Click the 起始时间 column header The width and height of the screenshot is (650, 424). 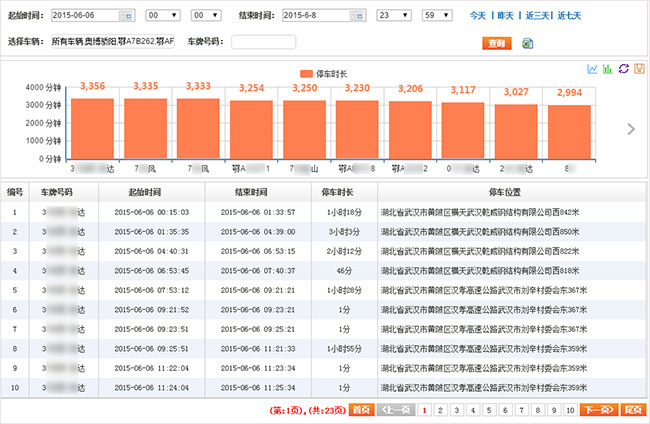[152, 192]
